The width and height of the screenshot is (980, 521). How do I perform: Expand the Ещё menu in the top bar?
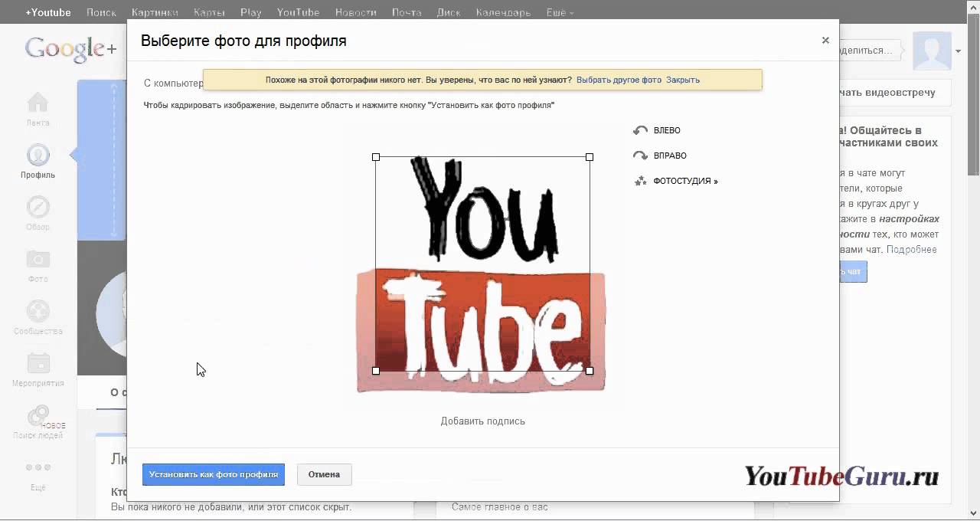pyautogui.click(x=560, y=12)
